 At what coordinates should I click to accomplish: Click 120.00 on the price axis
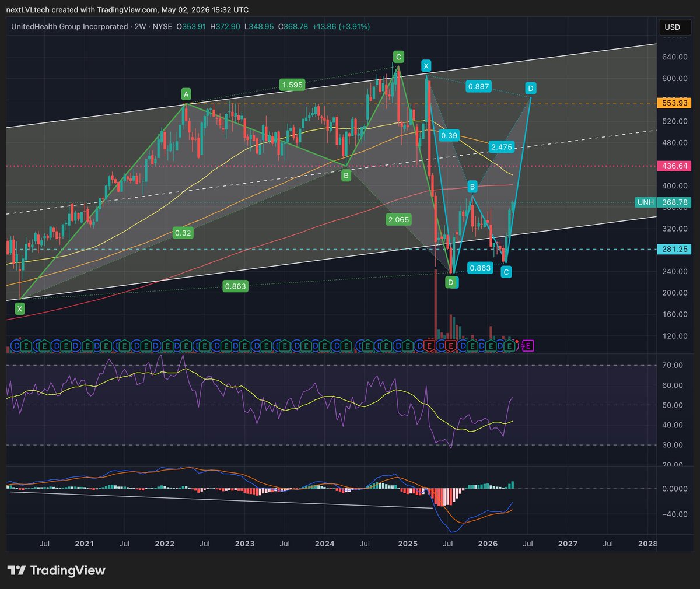click(x=675, y=336)
